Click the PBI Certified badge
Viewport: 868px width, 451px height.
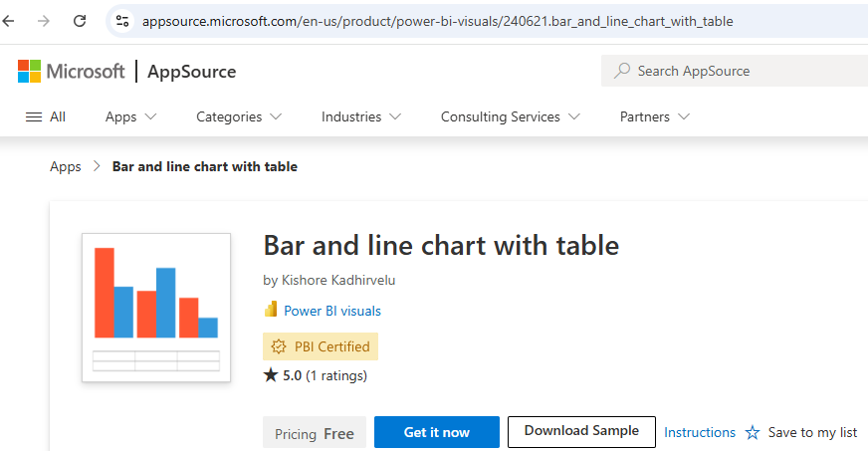(x=321, y=346)
